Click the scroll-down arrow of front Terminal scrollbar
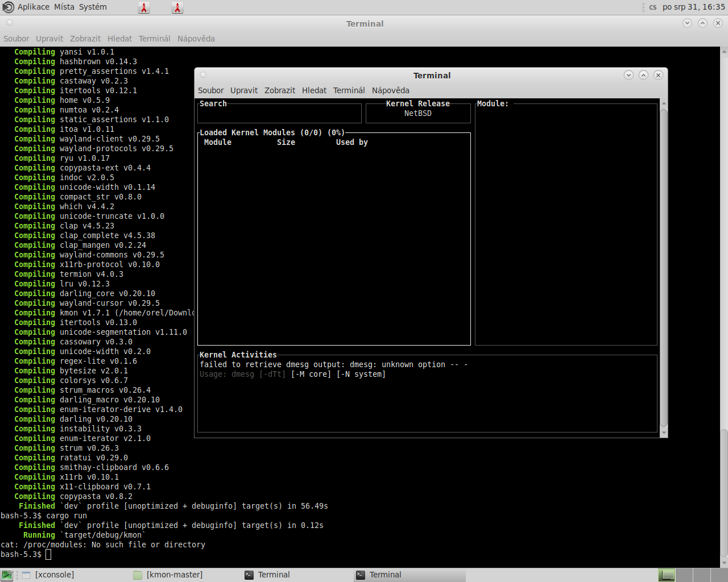The width and height of the screenshot is (728, 582). point(664,433)
